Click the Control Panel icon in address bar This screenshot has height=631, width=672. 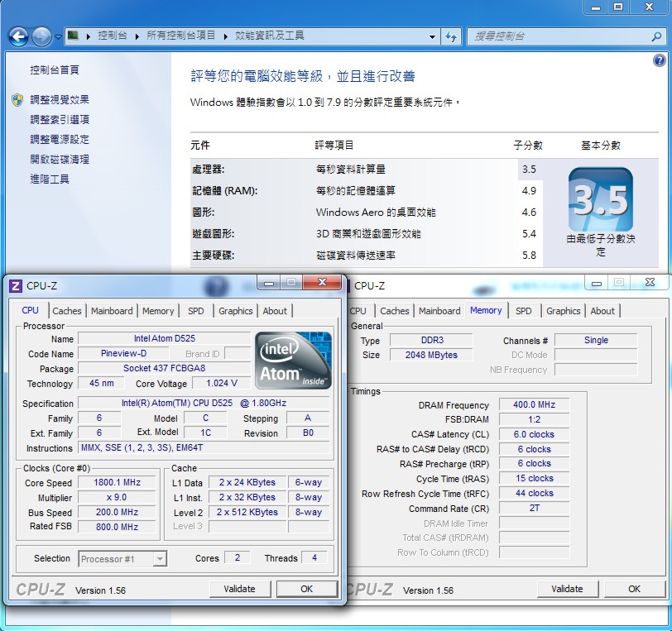[x=73, y=36]
